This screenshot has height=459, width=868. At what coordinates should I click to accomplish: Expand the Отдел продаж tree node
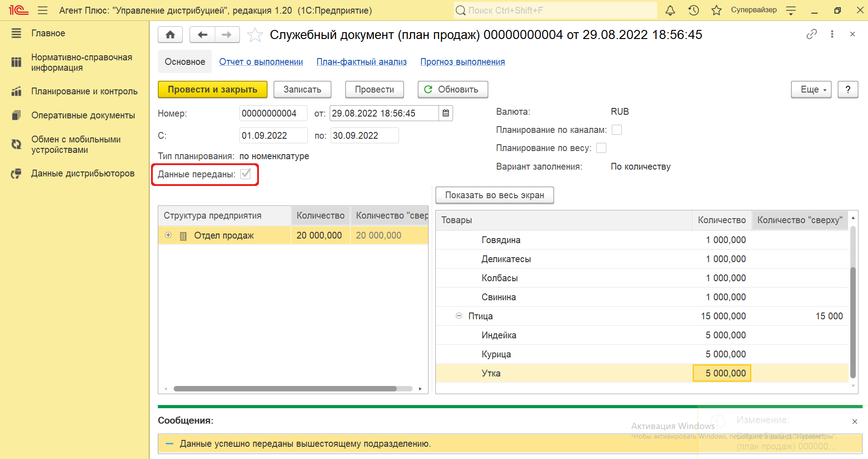click(x=168, y=235)
